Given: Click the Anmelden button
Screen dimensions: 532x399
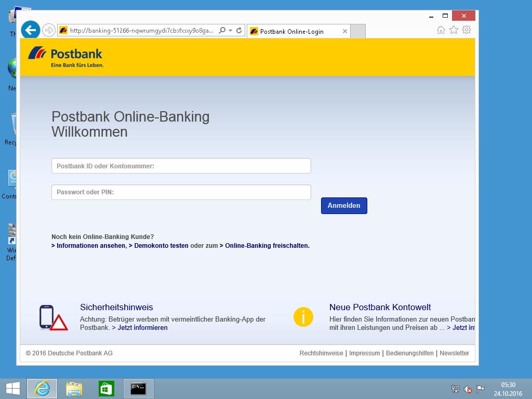Looking at the screenshot, I should coord(344,206).
